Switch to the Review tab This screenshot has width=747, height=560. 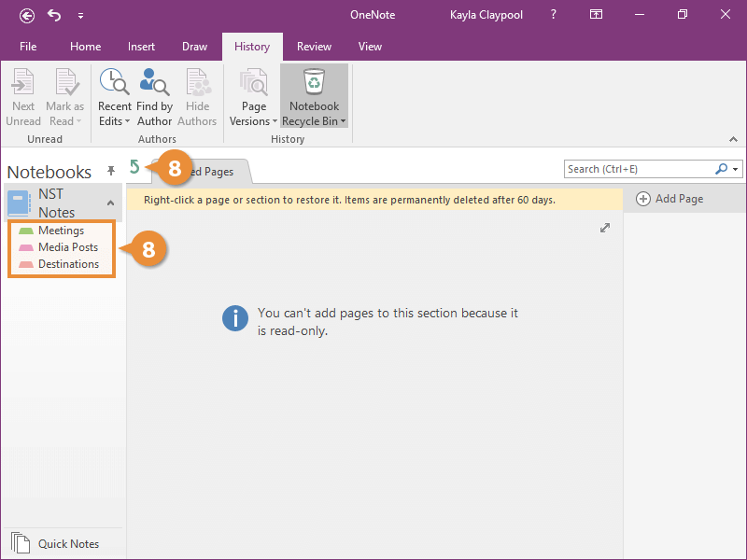314,47
